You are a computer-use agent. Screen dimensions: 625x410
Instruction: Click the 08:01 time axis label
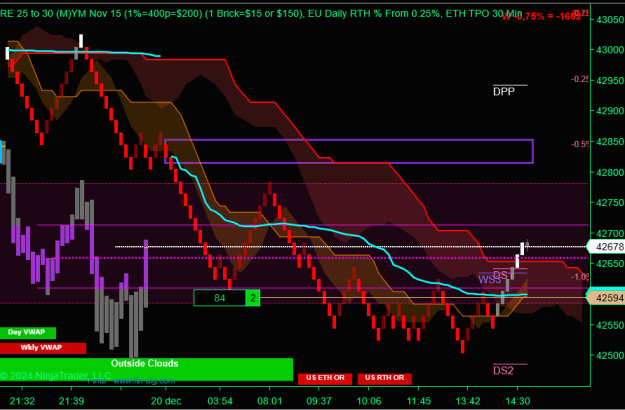pyautogui.click(x=270, y=401)
